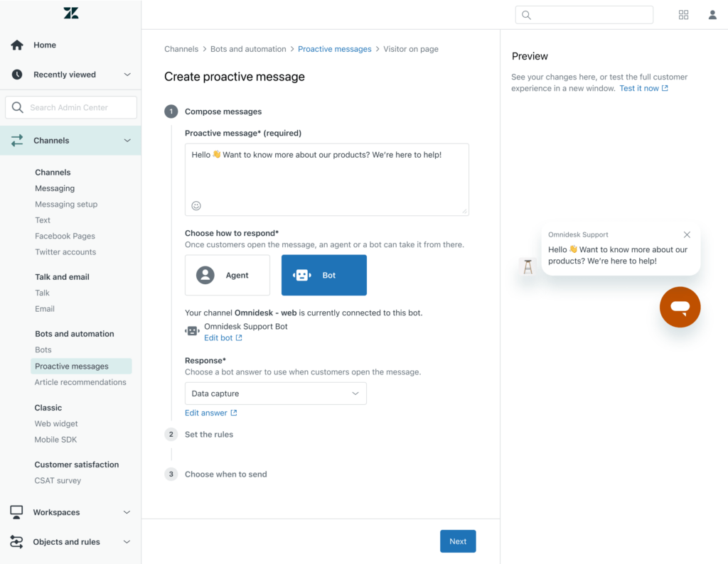Image resolution: width=728 pixels, height=564 pixels.
Task: Go to Bots and automation breadcrumb
Action: coord(248,49)
